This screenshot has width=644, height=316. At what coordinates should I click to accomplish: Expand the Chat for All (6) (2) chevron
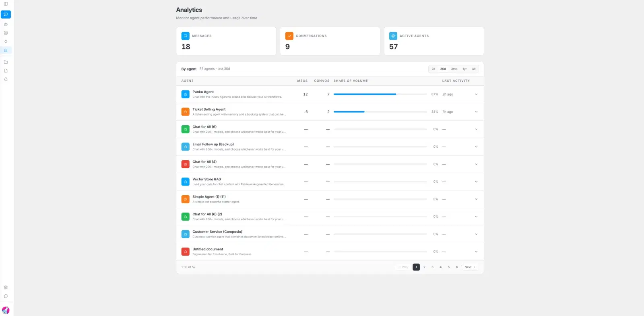476,217
